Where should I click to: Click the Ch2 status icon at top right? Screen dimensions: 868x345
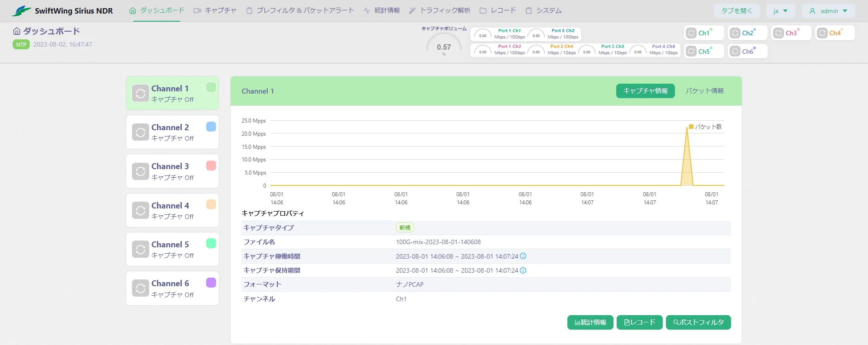735,33
